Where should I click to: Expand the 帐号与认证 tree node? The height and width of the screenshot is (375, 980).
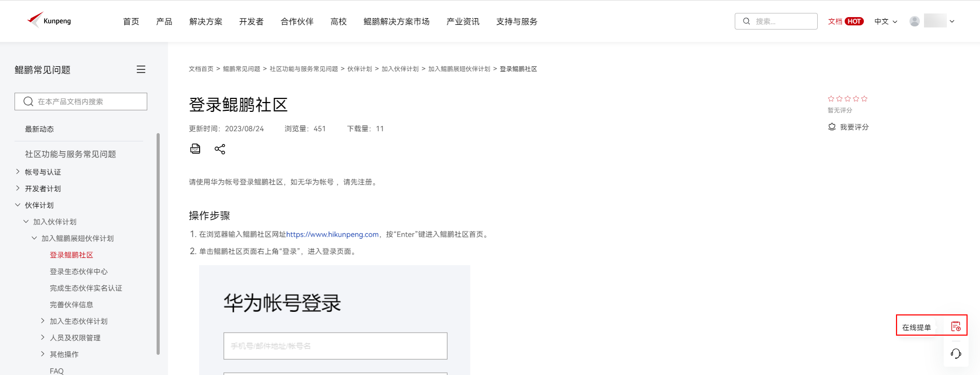click(x=18, y=171)
